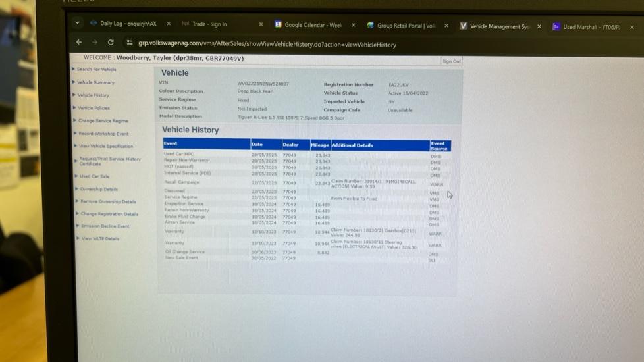
Task: Open Vehicle Policies sidebar link
Action: pos(94,108)
